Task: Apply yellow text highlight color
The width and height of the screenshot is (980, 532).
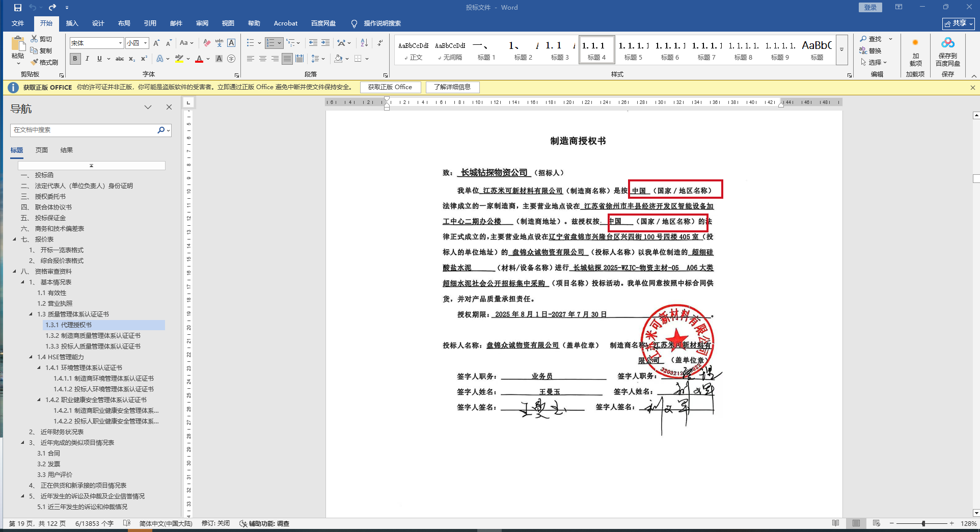Action: (179, 59)
